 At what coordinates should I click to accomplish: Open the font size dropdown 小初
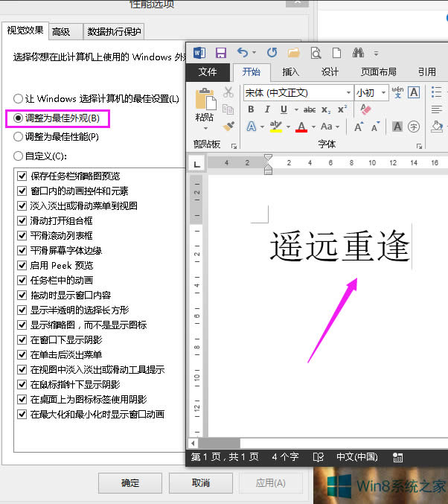coord(383,93)
